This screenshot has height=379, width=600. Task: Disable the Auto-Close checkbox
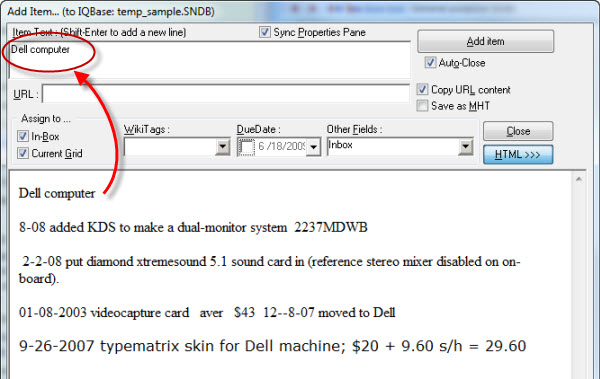click(430, 62)
